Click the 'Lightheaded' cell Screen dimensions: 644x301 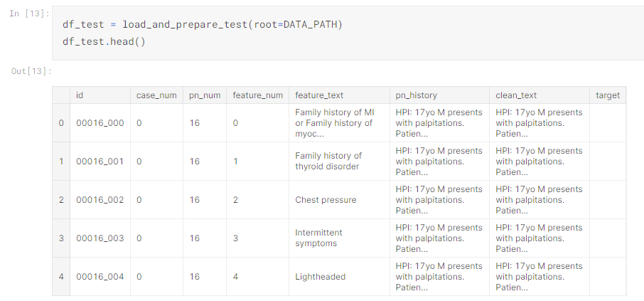point(339,277)
